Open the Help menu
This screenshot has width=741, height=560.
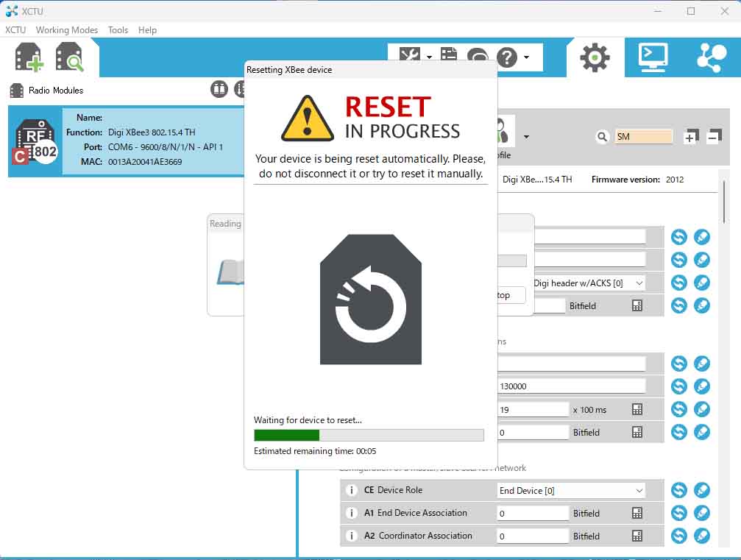click(x=147, y=29)
